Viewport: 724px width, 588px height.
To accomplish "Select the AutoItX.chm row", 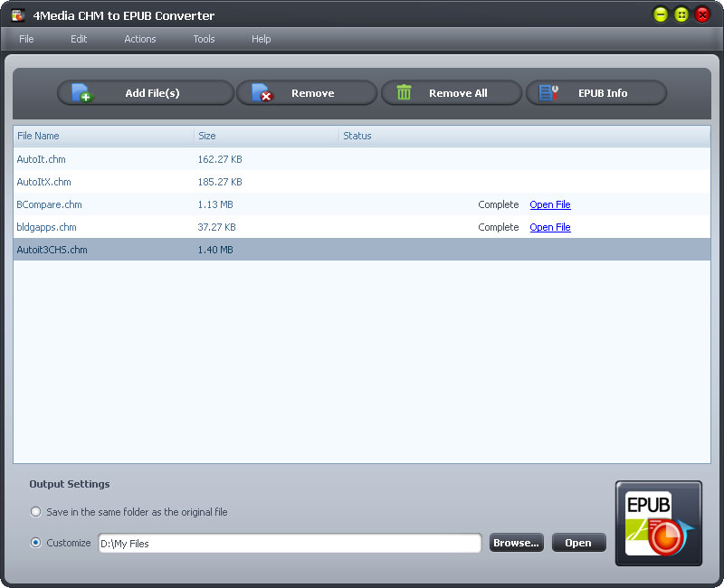I will [361, 182].
